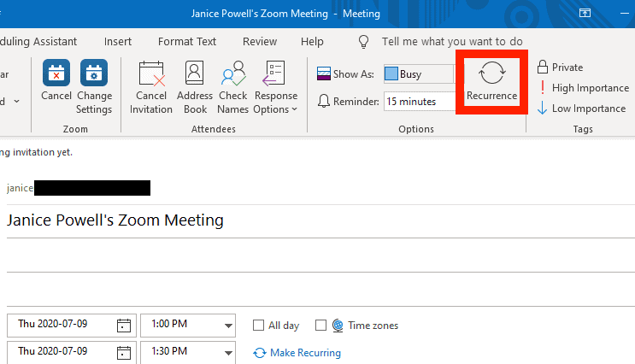635x364 pixels.
Task: Click the lightbulb Tell me icon
Action: coord(364,41)
